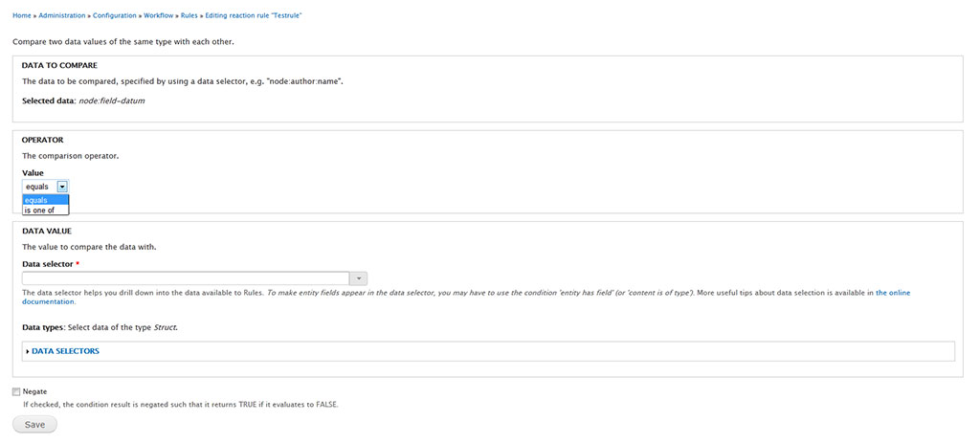Viewport: 980px width, 443px height.
Task: Click the Negate checkbox label text
Action: click(x=34, y=391)
